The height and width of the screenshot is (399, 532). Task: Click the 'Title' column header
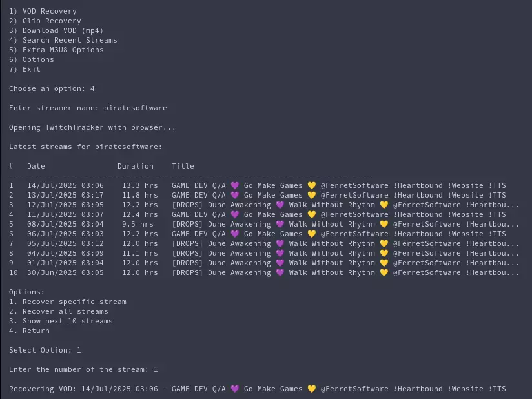point(183,167)
